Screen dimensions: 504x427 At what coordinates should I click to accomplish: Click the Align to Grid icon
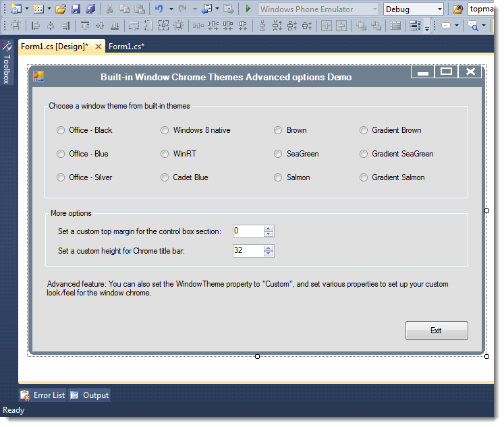point(16,25)
